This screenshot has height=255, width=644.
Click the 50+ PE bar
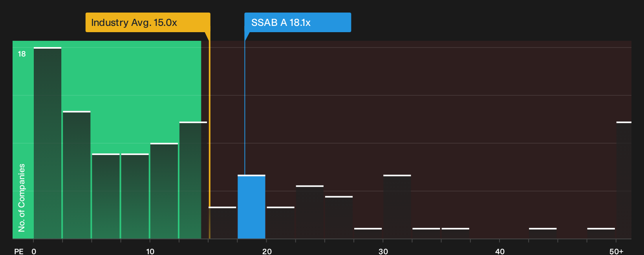[x=624, y=180]
